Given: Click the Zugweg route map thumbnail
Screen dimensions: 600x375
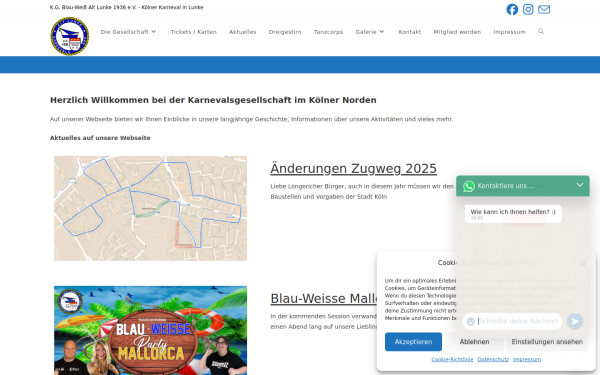Looking at the screenshot, I should tap(150, 208).
